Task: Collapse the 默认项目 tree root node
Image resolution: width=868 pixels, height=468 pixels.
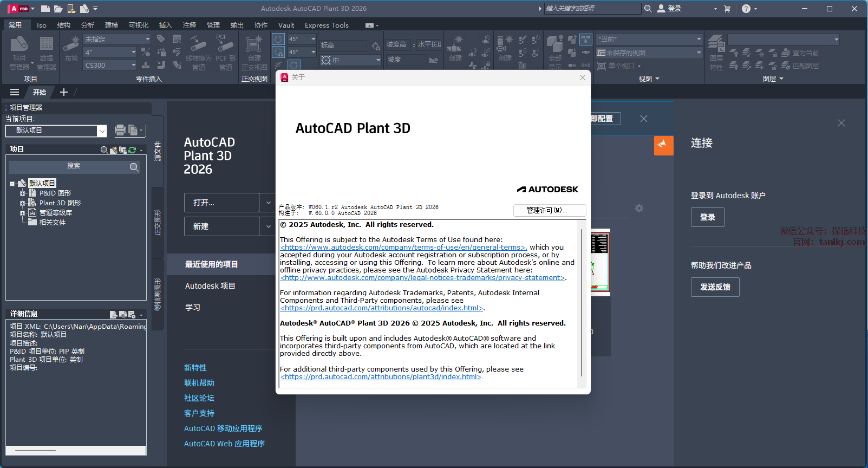Action: [x=12, y=184]
